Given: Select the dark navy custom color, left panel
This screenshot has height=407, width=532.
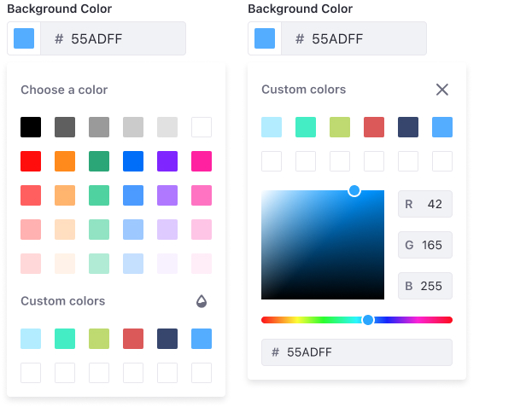Looking at the screenshot, I should (167, 339).
